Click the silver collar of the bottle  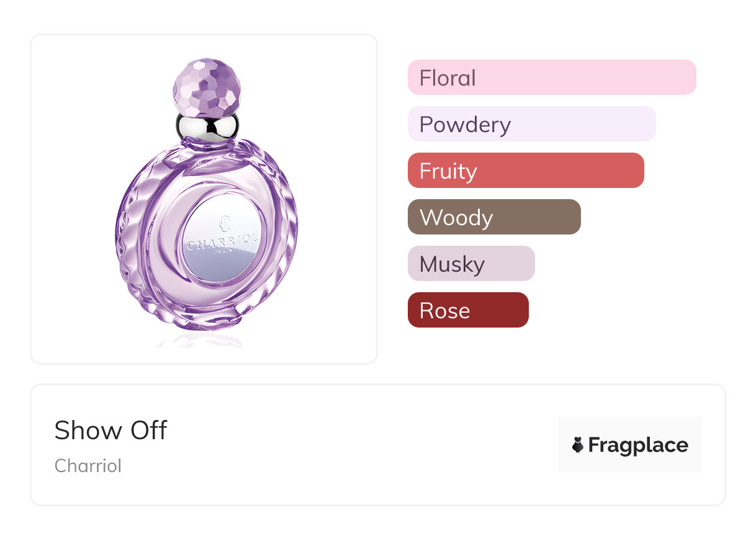(x=207, y=126)
